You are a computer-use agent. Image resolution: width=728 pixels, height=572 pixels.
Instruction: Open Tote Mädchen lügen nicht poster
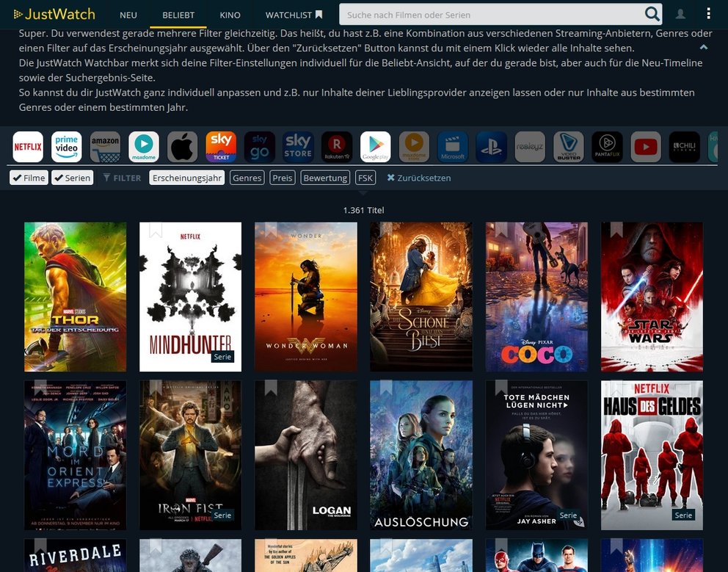coord(536,455)
